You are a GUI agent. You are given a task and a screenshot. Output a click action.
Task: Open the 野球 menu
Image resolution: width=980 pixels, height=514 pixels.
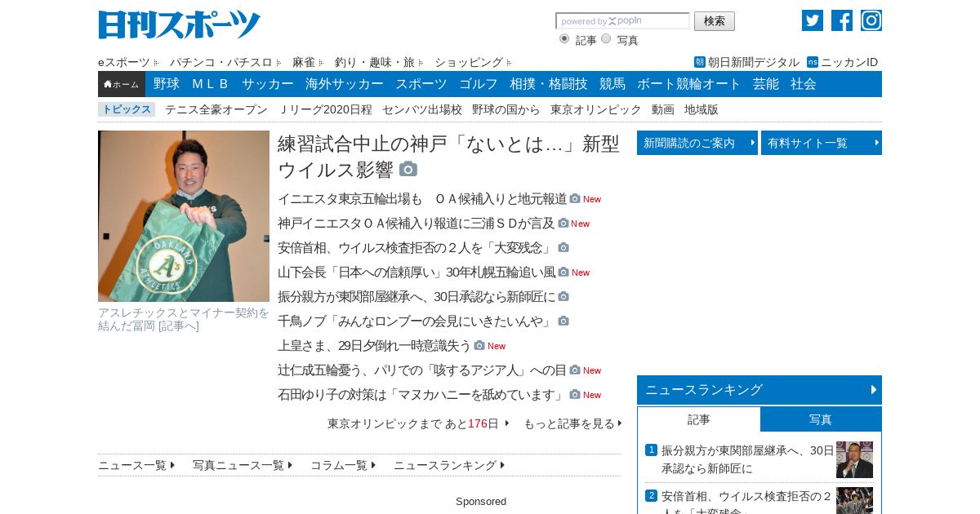167,84
